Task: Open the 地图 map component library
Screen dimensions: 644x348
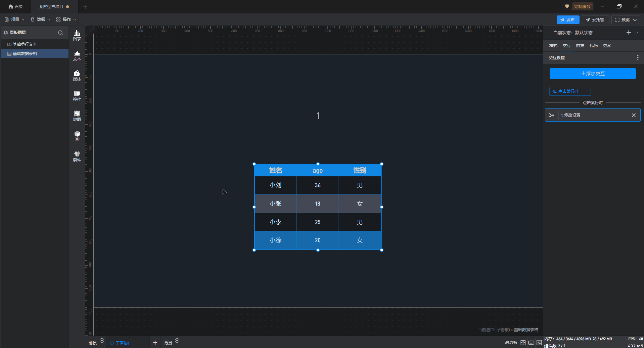Action: click(77, 116)
